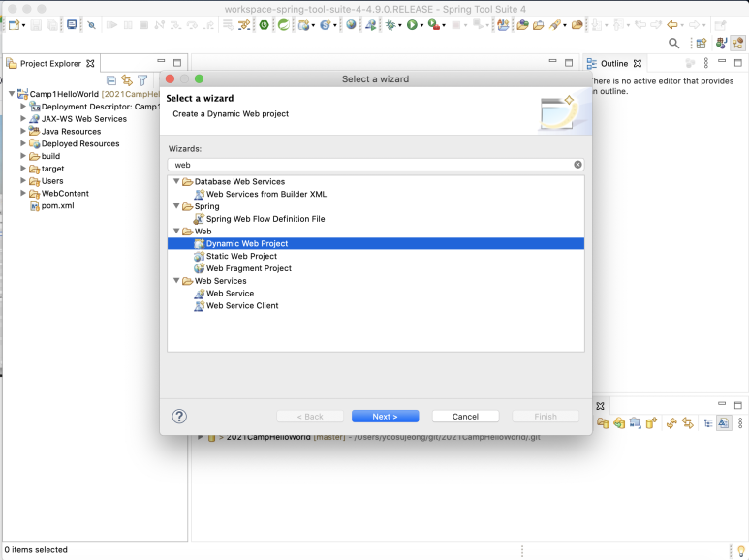The height and width of the screenshot is (560, 749).
Task: Expand the Deployed Resources node
Action: 23,143
